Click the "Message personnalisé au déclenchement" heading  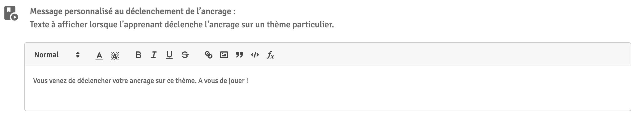[x=132, y=11]
